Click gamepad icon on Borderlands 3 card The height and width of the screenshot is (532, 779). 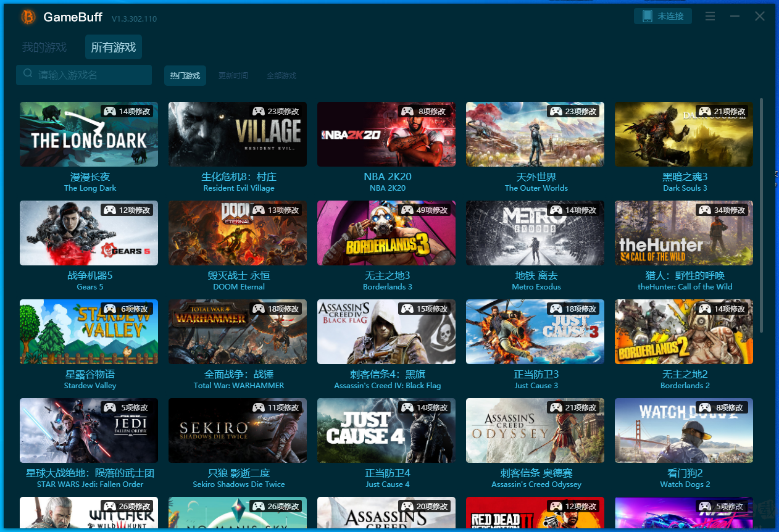407,210
